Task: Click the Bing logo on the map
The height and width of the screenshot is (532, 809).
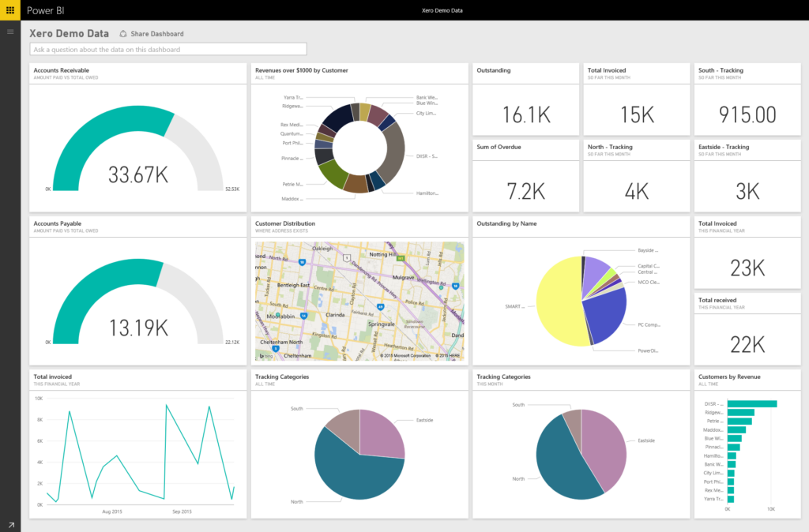Action: coord(266,356)
